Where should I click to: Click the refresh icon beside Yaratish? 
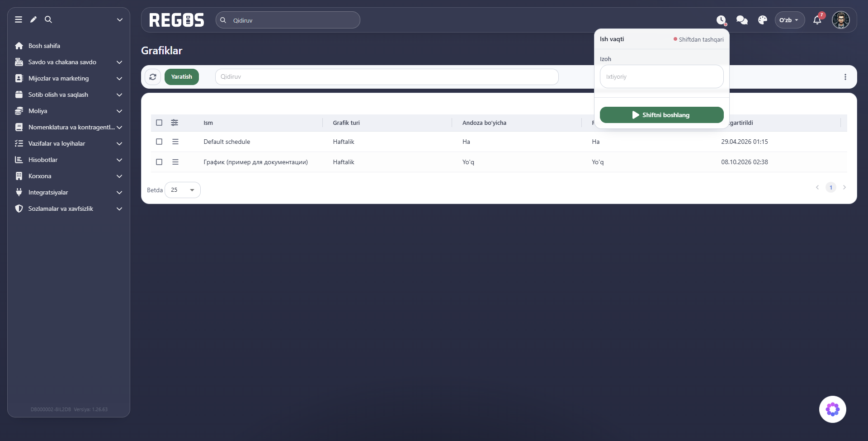click(153, 77)
